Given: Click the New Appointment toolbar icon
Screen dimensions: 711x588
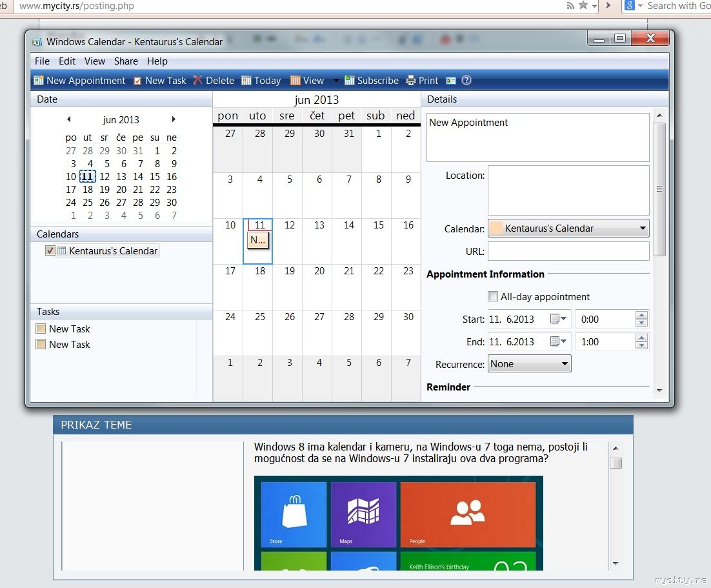Looking at the screenshot, I should point(39,80).
